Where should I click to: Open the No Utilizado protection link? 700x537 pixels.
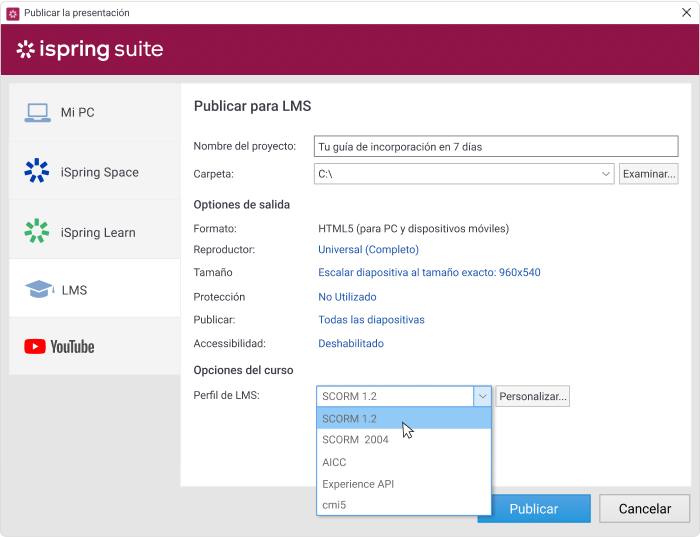coord(347,297)
